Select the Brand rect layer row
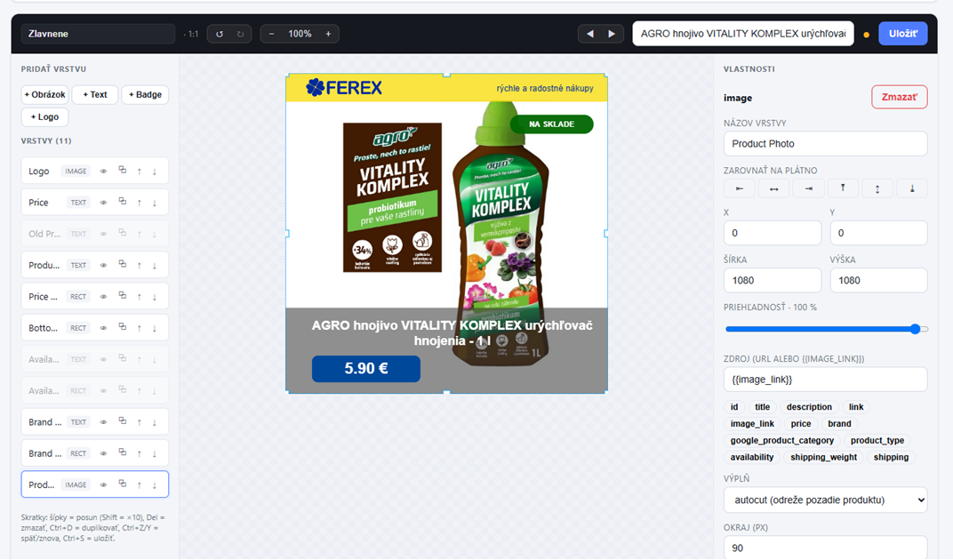 coord(95,453)
